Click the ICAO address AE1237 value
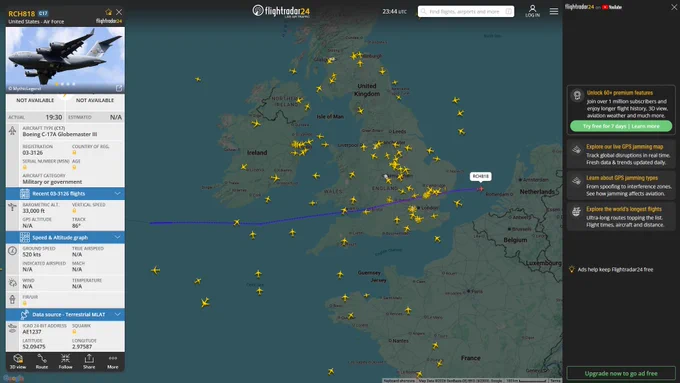 (x=32, y=332)
